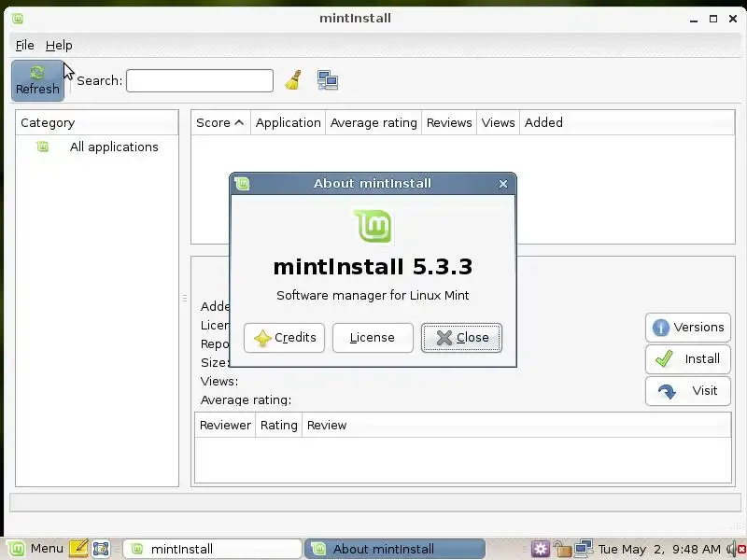Click Software manager for Linux Mint text
The width and height of the screenshot is (747, 560).
[x=373, y=295]
